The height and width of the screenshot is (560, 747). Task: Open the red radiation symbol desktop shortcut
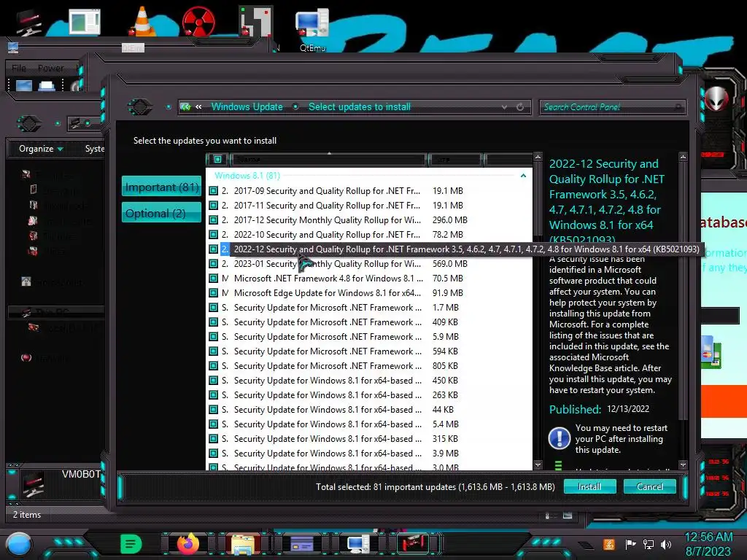[198, 22]
